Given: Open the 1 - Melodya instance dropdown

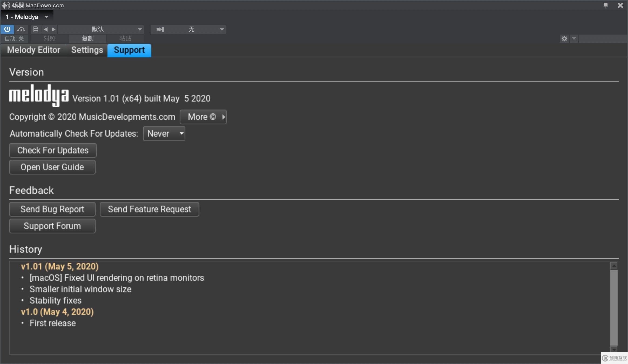Looking at the screenshot, I should (27, 17).
